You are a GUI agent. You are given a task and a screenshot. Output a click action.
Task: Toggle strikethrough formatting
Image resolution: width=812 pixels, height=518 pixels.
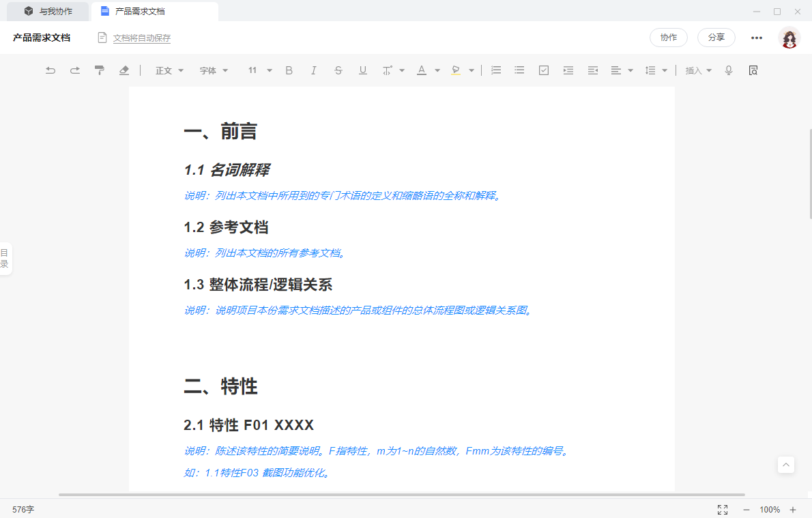338,70
